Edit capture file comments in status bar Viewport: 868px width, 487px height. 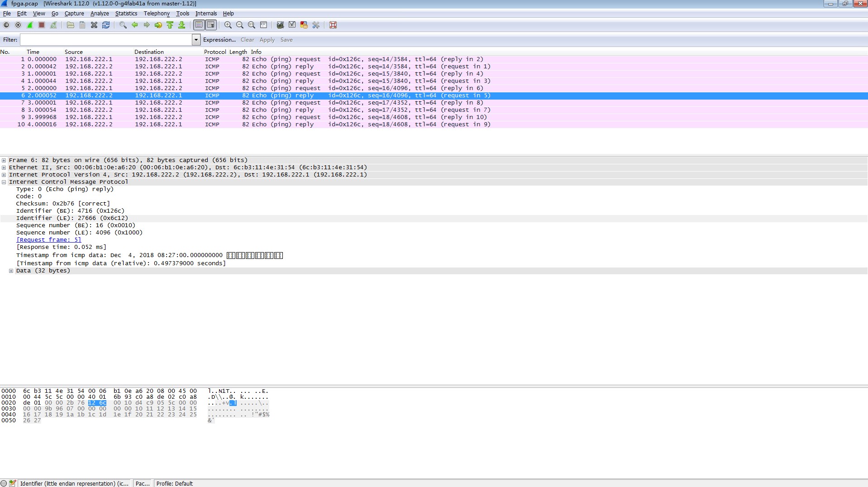click(13, 483)
